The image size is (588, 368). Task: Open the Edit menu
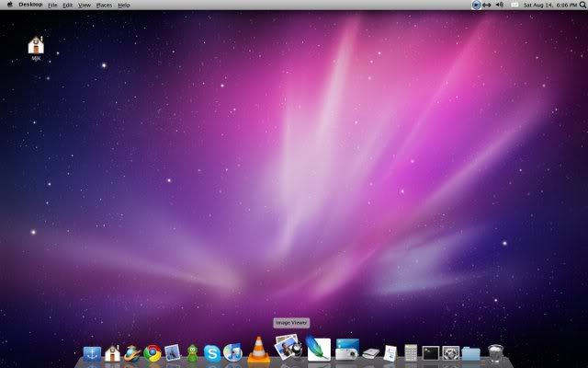coord(68,6)
